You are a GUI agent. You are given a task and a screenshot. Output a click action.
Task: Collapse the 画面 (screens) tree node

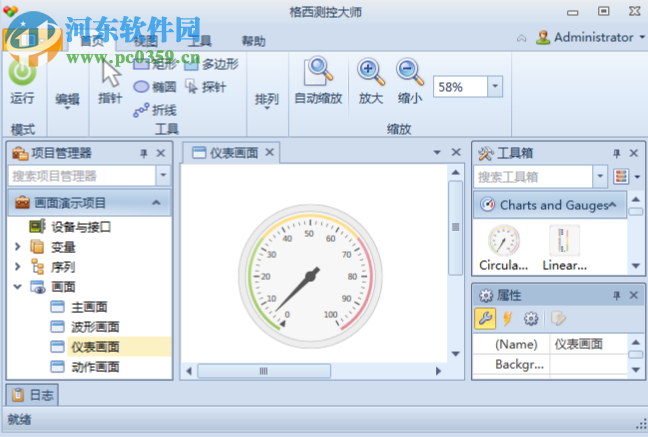tap(17, 286)
